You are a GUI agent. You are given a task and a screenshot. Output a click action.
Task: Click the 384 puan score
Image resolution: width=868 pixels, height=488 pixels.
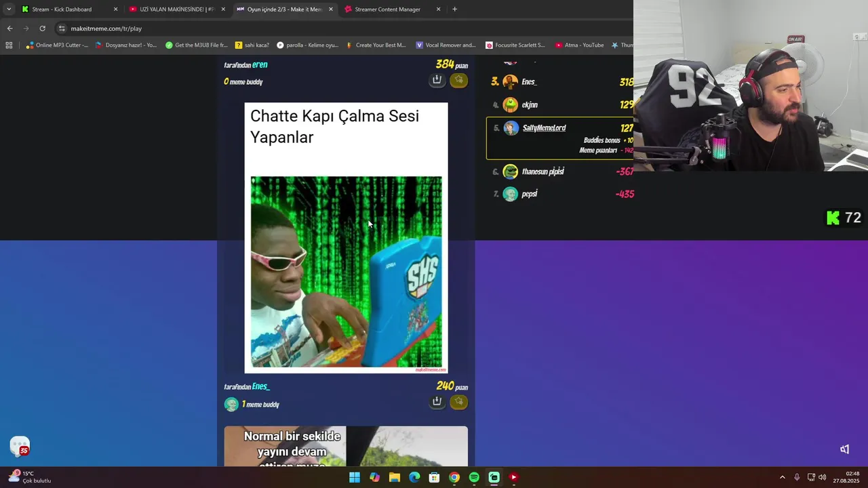pyautogui.click(x=452, y=65)
